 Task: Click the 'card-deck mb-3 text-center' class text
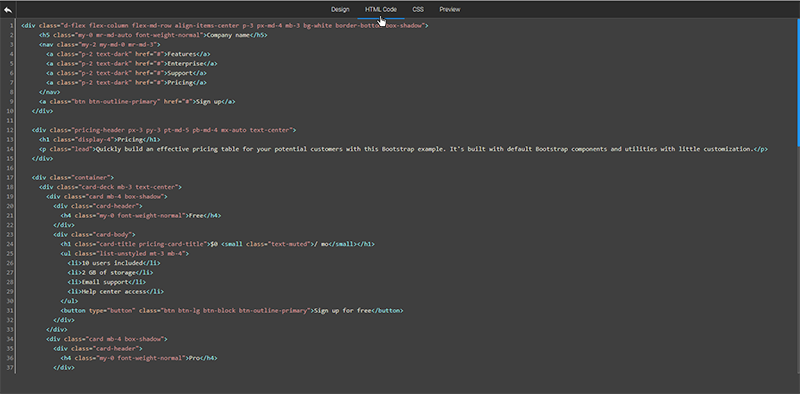(x=129, y=187)
